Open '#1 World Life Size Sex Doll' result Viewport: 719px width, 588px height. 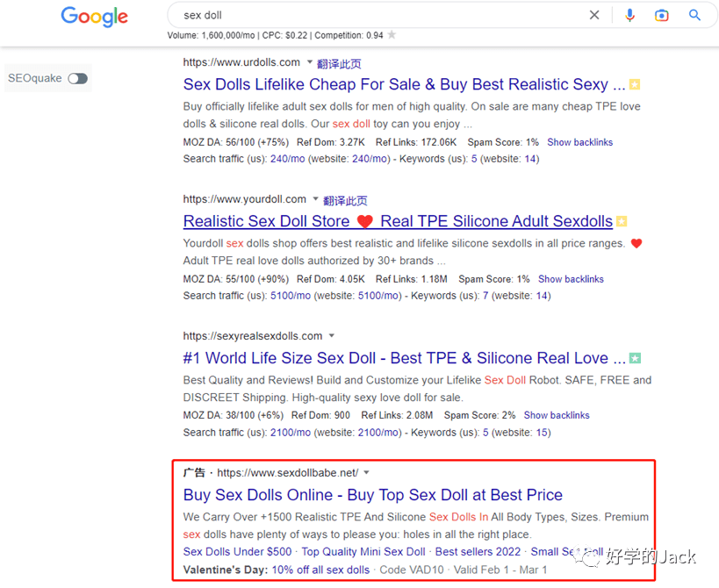tap(404, 358)
